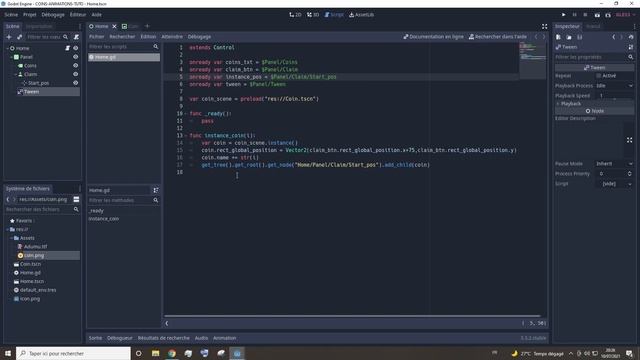Click horizontal scrollbar under code editor
Viewport: 640px width, 360px height.
click(x=352, y=316)
